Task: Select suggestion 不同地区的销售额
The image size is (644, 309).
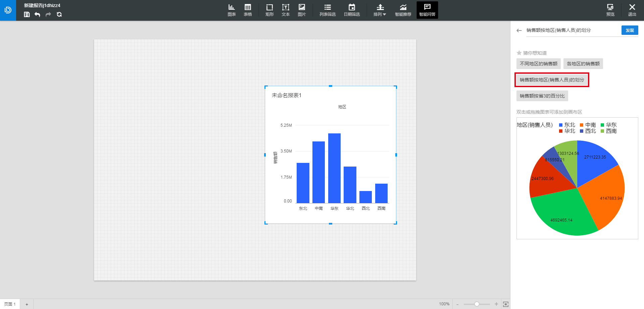Action: pos(538,64)
